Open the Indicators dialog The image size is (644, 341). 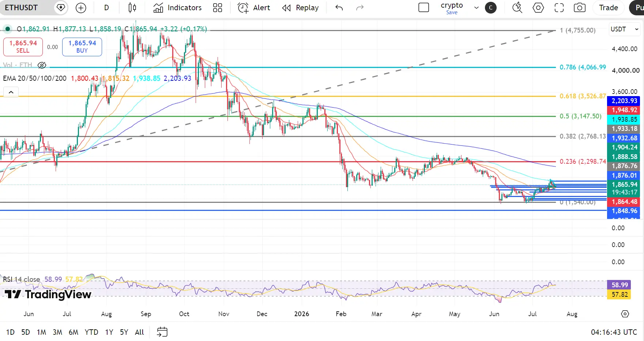click(177, 8)
